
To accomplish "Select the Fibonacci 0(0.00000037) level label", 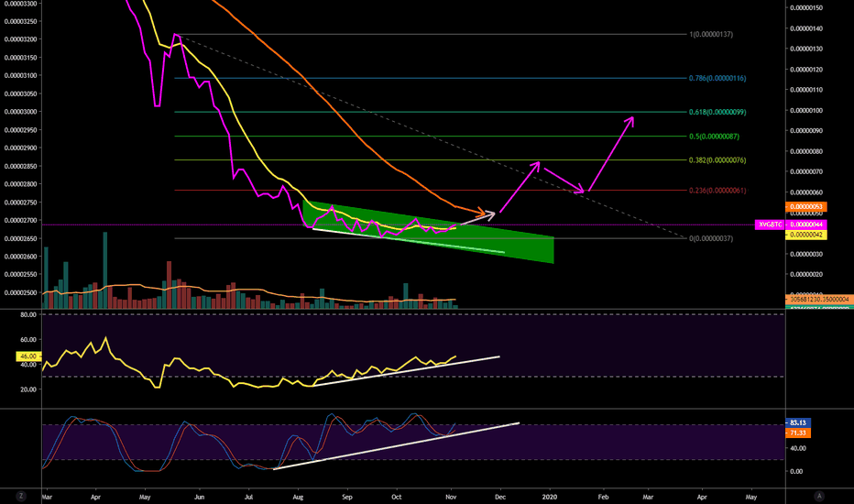I will (x=711, y=238).
